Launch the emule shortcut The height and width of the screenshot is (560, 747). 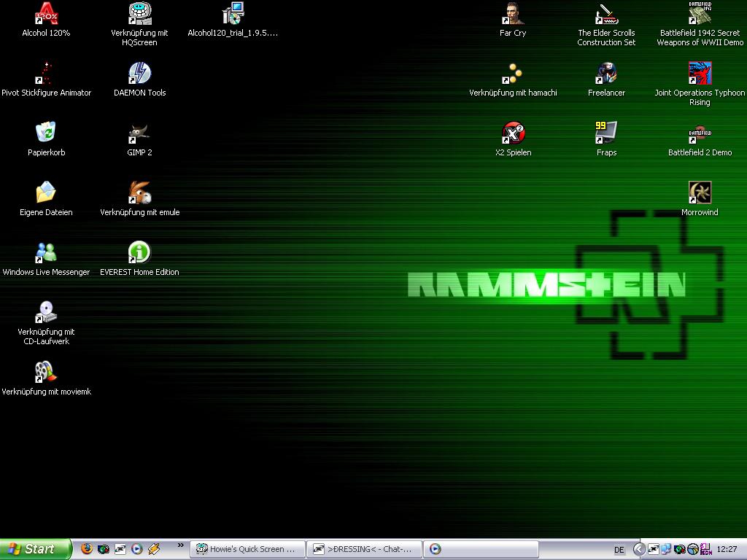click(x=139, y=199)
